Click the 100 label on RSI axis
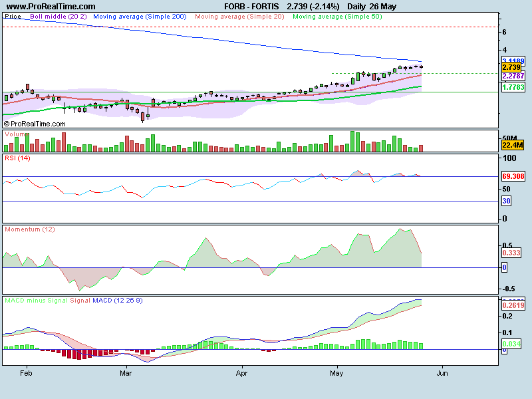The height and width of the screenshot is (399, 532). (509, 158)
